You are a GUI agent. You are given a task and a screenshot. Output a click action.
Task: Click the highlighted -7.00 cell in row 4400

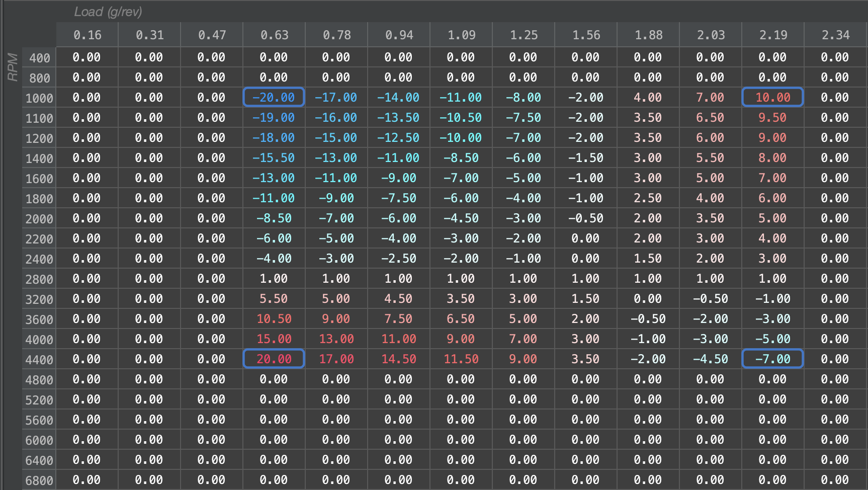point(773,359)
